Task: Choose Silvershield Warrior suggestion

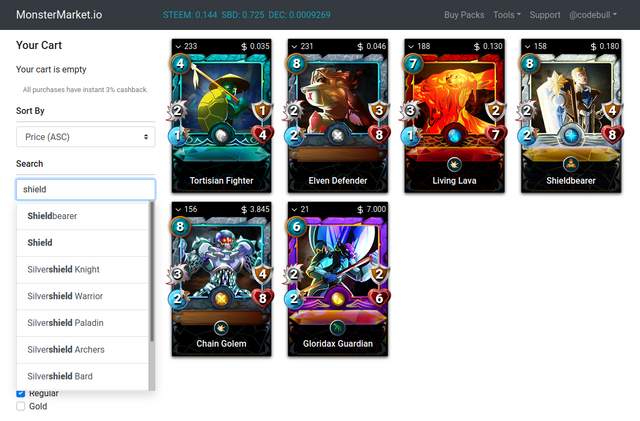Action: click(82, 296)
